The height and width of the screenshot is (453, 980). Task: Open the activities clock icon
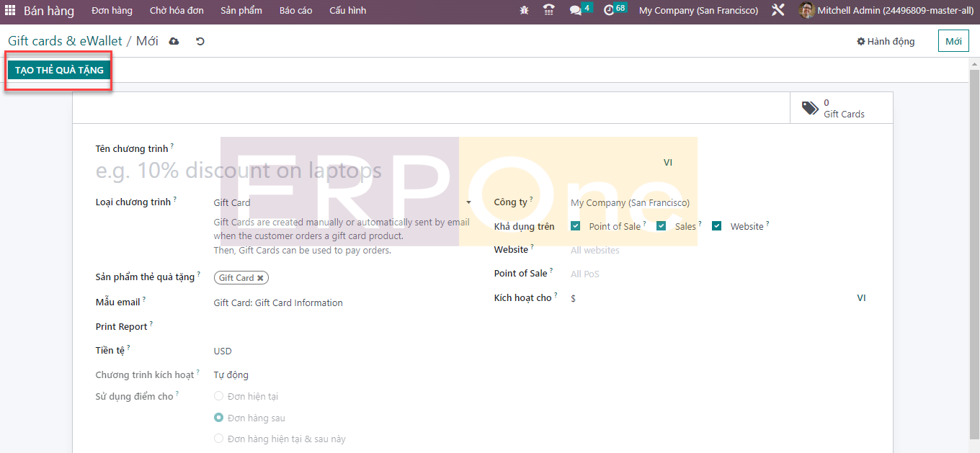tap(609, 11)
